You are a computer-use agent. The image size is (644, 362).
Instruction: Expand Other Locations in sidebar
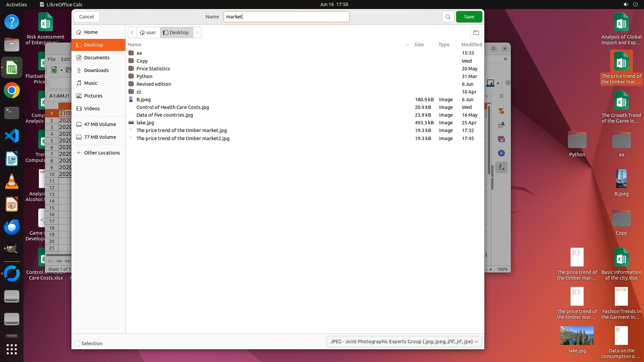[x=102, y=153]
